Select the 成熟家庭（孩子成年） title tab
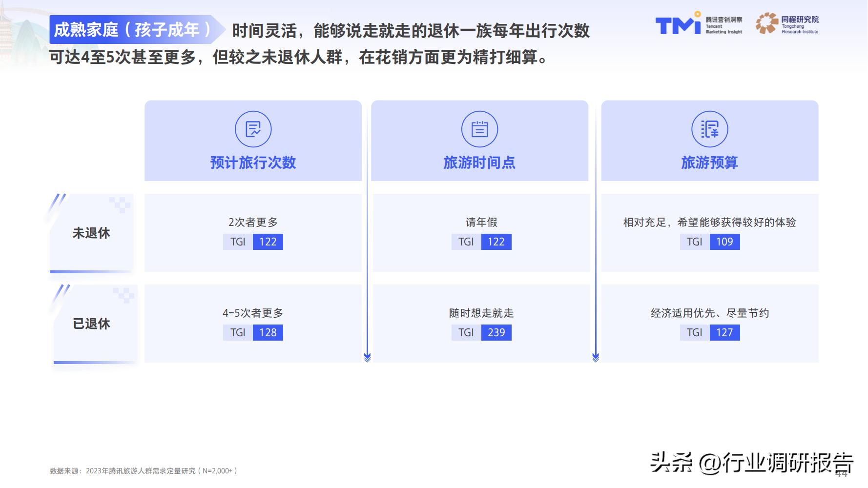 (136, 30)
